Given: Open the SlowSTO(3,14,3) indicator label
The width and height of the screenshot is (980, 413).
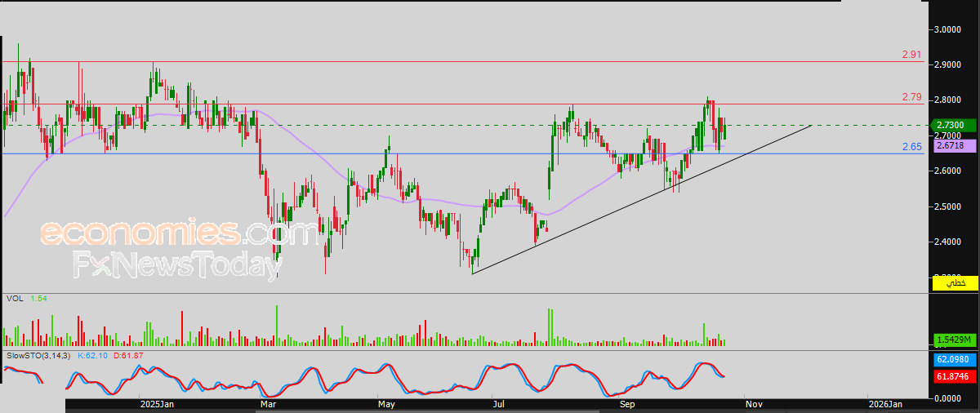Looking at the screenshot, I should (38, 357).
